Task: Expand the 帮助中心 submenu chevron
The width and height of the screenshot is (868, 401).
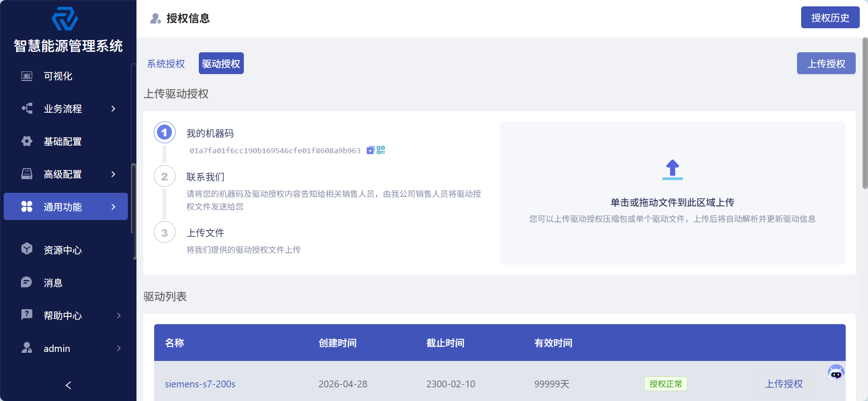Action: click(119, 316)
